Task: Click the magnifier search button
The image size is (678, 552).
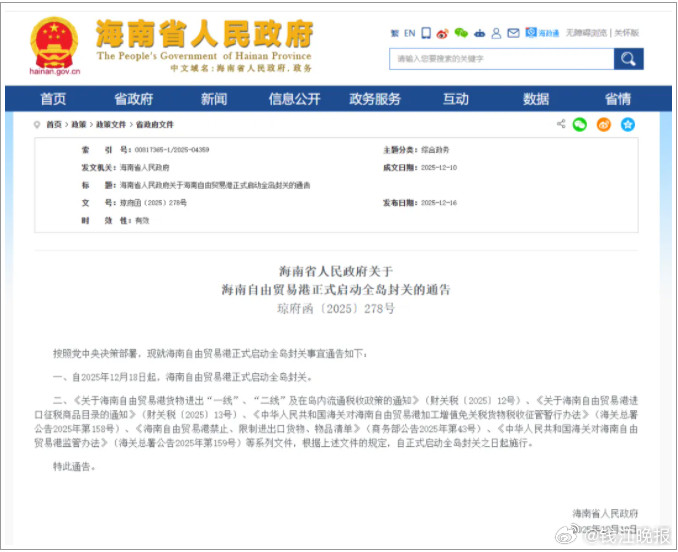Action: [x=628, y=59]
